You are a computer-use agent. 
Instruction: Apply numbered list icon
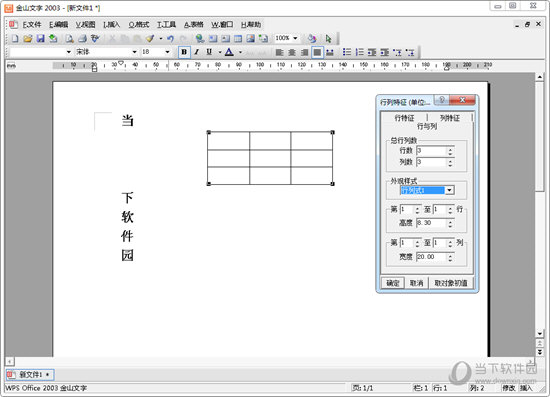[x=359, y=52]
